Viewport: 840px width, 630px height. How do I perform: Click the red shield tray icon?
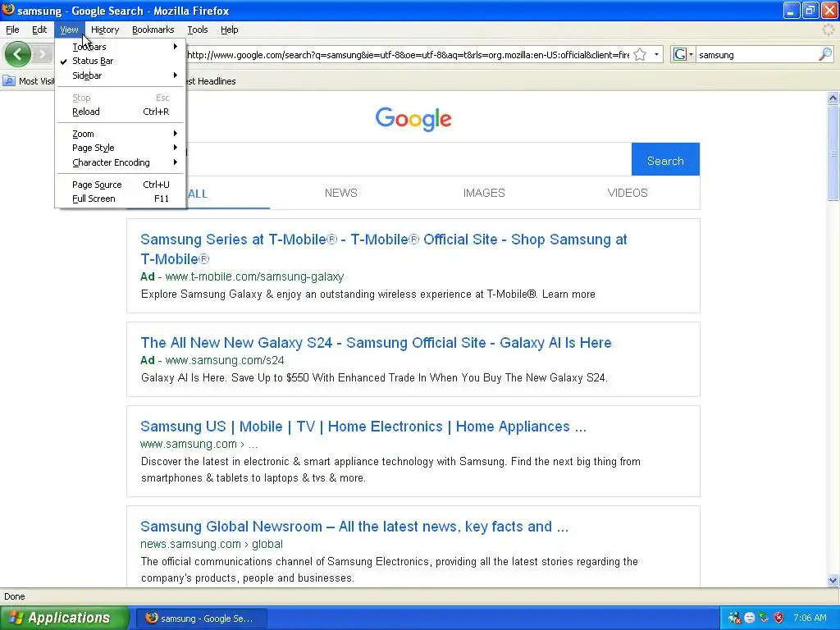[x=778, y=618]
